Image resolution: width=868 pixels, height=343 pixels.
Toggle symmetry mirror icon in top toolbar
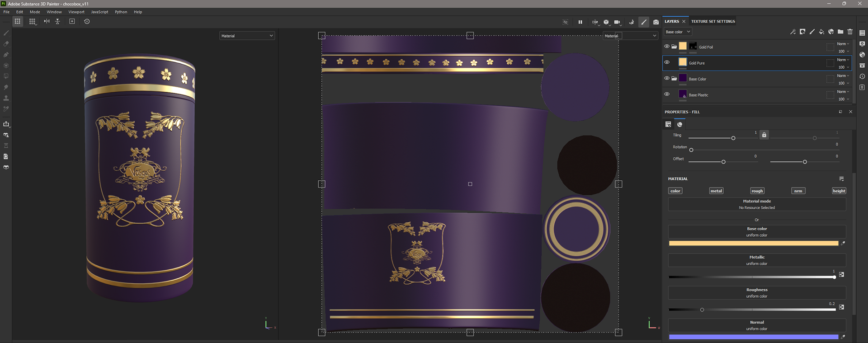(x=47, y=21)
